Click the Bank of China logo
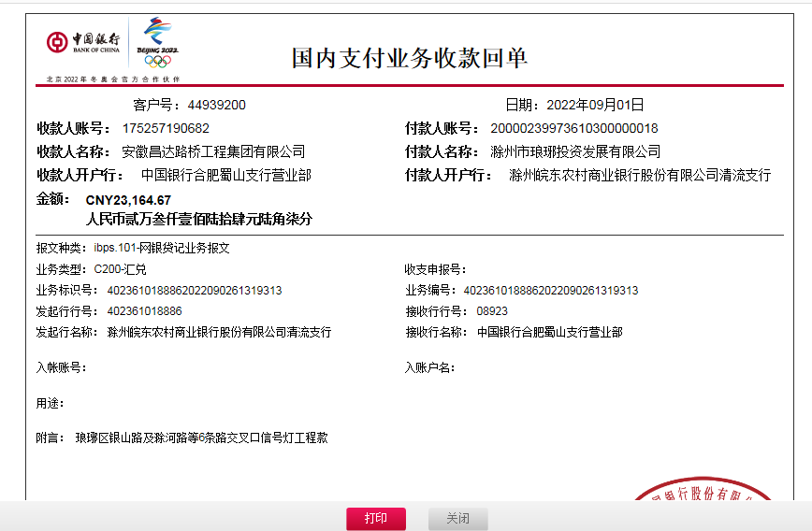Screen dimensions: 812x531 pos(83,42)
